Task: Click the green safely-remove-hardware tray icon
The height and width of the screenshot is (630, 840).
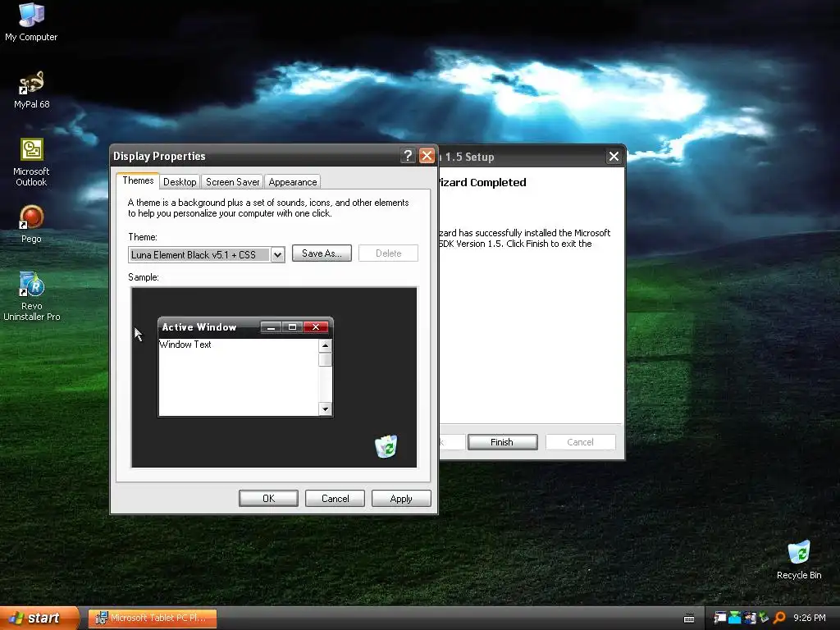Action: point(764,618)
